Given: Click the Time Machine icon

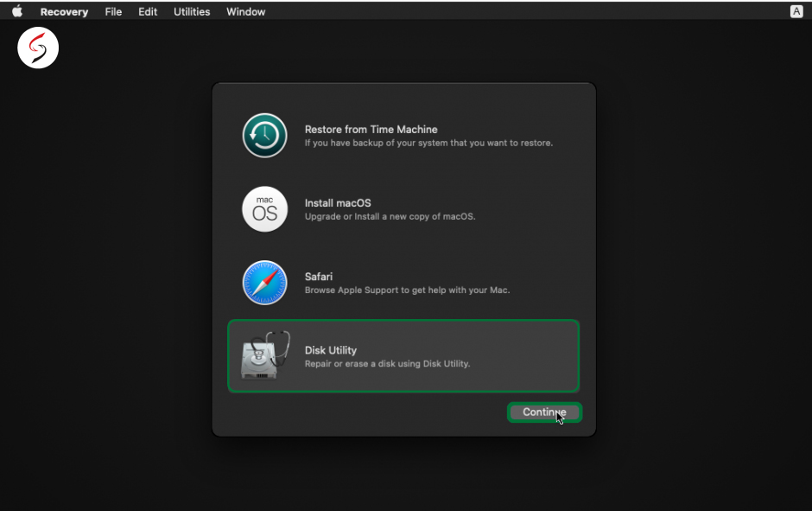Looking at the screenshot, I should [x=264, y=135].
